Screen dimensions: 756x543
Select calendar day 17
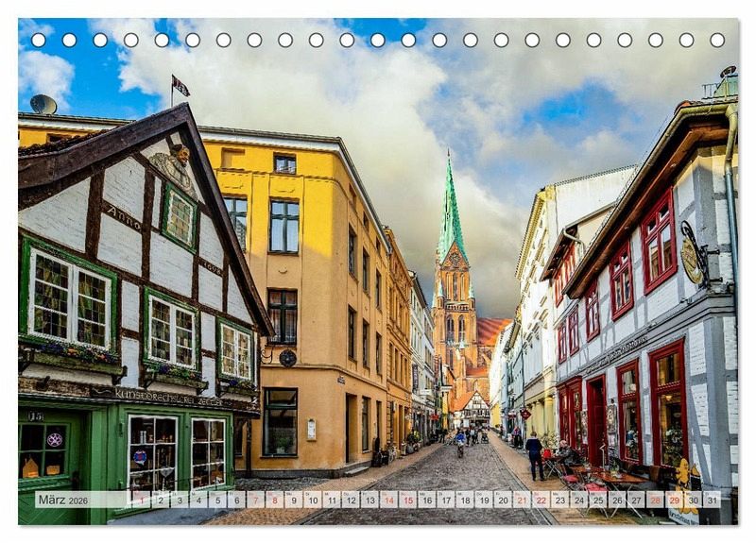[x=446, y=500]
